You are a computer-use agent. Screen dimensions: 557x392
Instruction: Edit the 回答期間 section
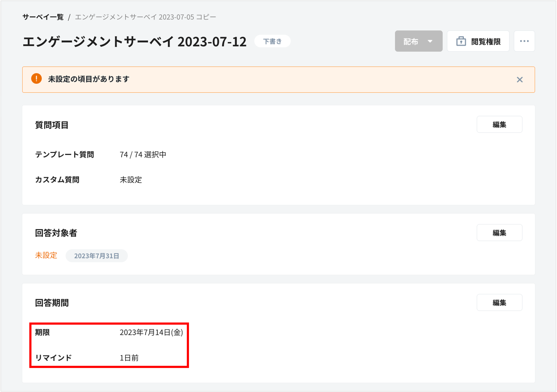(x=499, y=303)
